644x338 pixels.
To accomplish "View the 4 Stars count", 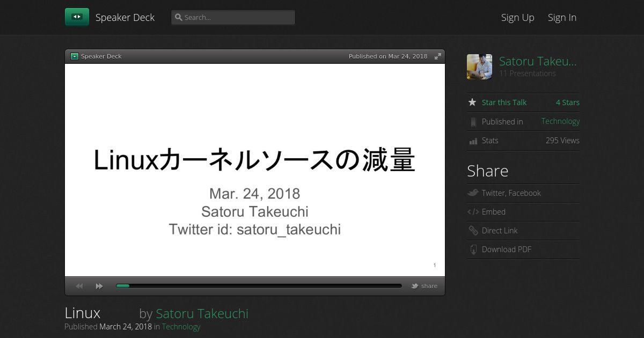I will click(x=568, y=102).
